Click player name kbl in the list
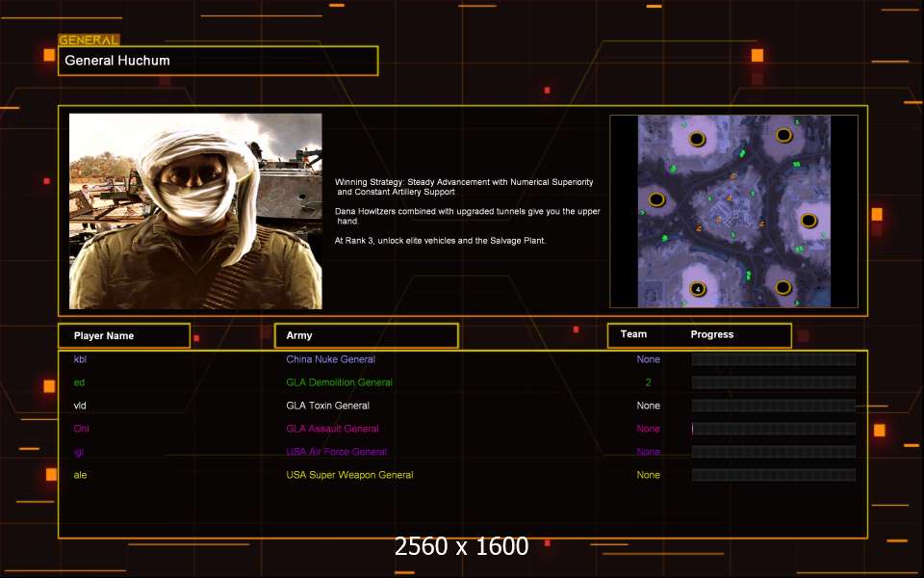The width and height of the screenshot is (924, 578). pos(80,359)
